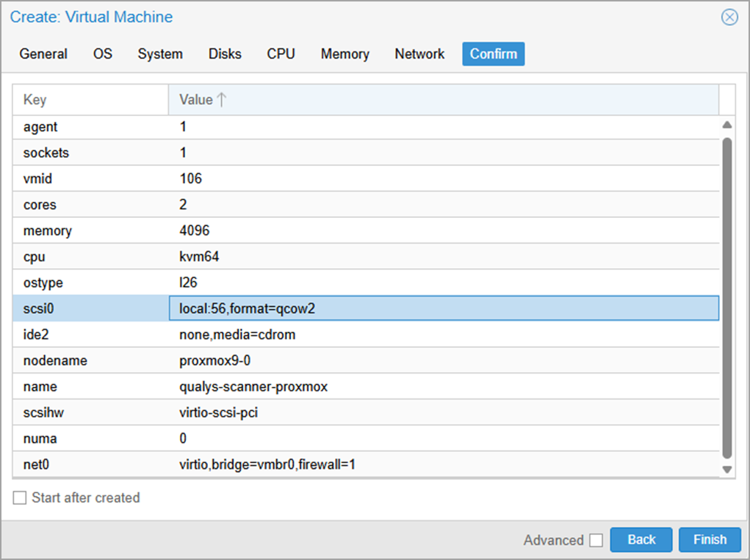Open the Disks tab
Screen dimensions: 750x560
225,54
